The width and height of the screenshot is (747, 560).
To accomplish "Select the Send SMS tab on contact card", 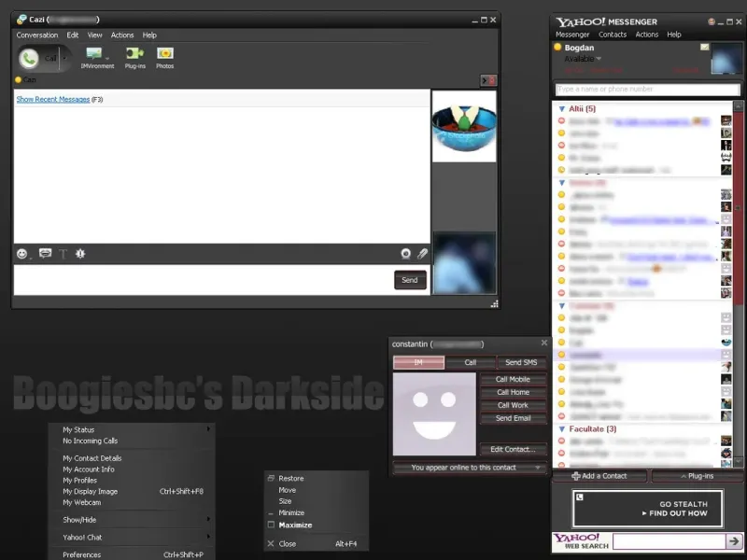I will click(x=521, y=362).
